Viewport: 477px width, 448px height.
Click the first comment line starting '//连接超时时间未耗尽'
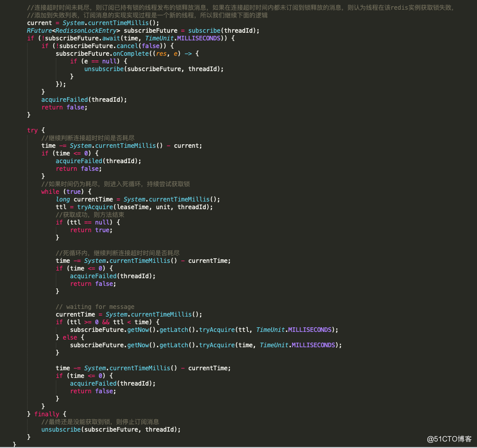[x=241, y=8]
